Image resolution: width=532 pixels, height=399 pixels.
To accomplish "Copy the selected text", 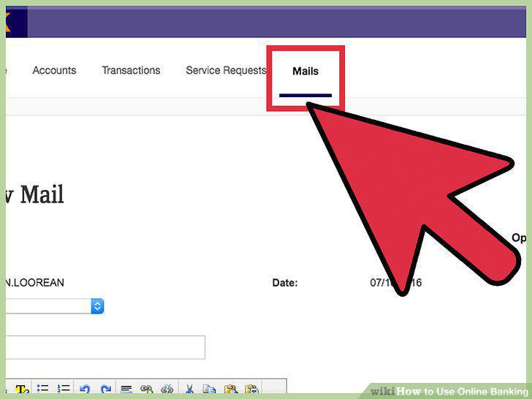I will coord(209,389).
